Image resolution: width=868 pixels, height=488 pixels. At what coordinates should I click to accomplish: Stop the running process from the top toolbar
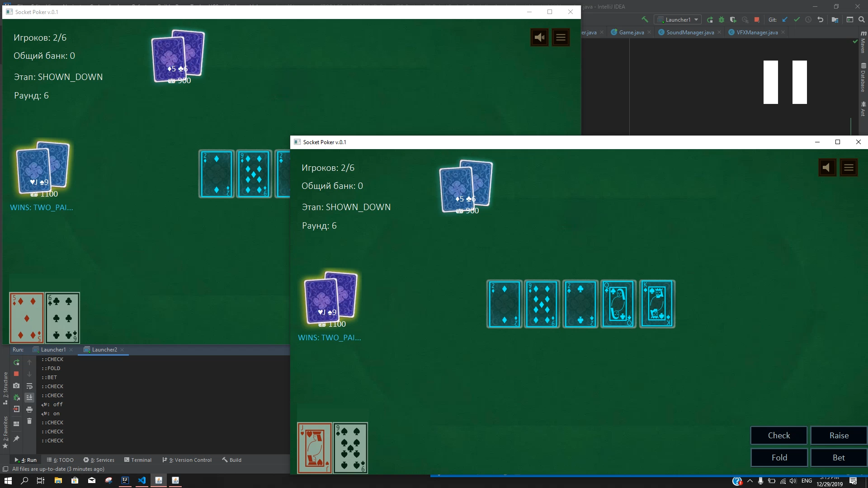(757, 19)
